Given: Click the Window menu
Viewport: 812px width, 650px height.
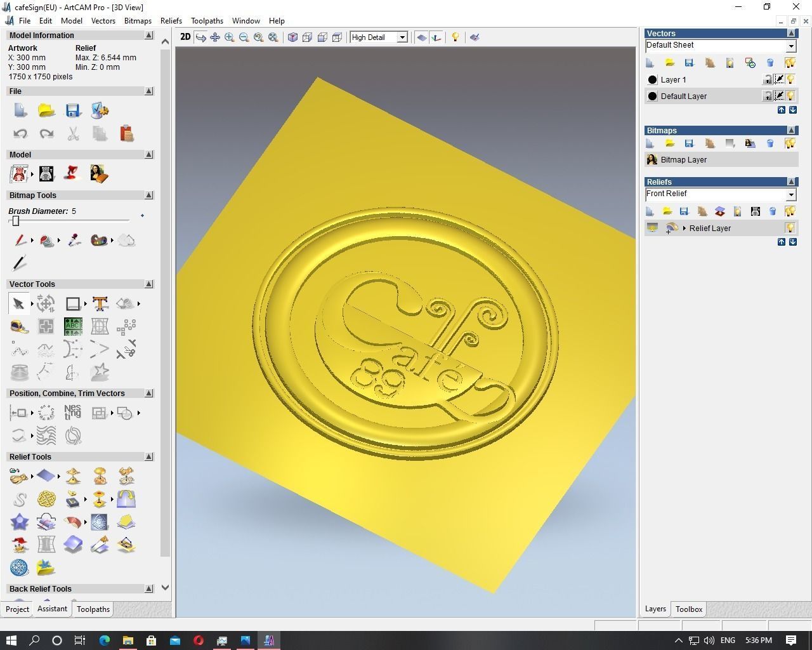Looking at the screenshot, I should tap(246, 20).
